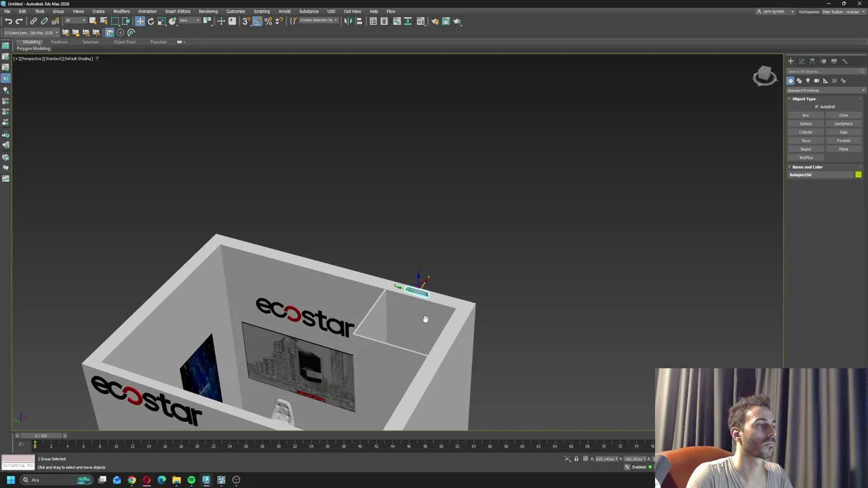
Task: Open the Customize menu
Action: (x=235, y=12)
